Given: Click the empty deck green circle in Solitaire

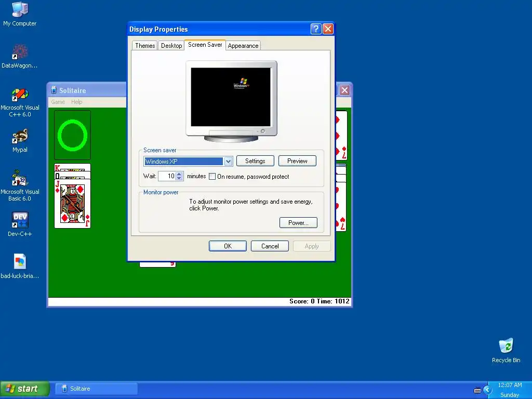Looking at the screenshot, I should (x=72, y=135).
